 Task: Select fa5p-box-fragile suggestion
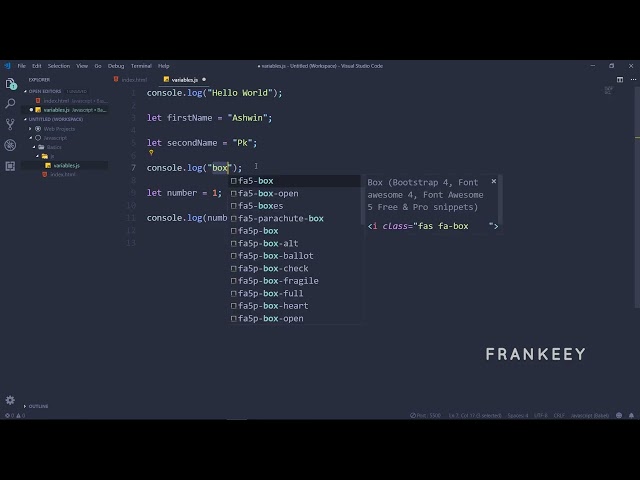[295, 281]
